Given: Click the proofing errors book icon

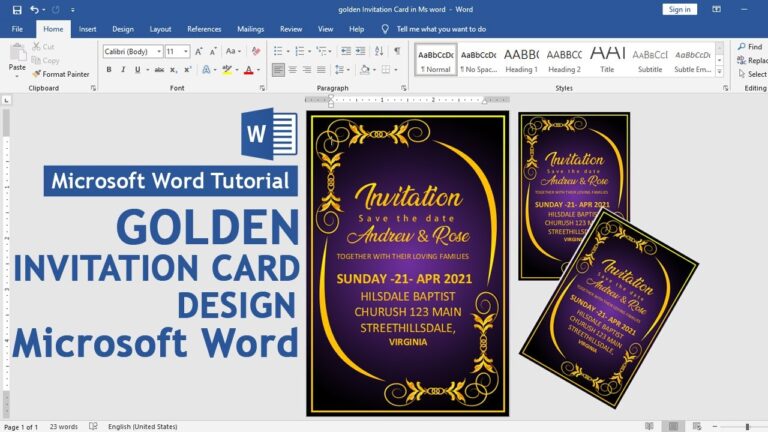Looking at the screenshot, I should tap(93, 426).
